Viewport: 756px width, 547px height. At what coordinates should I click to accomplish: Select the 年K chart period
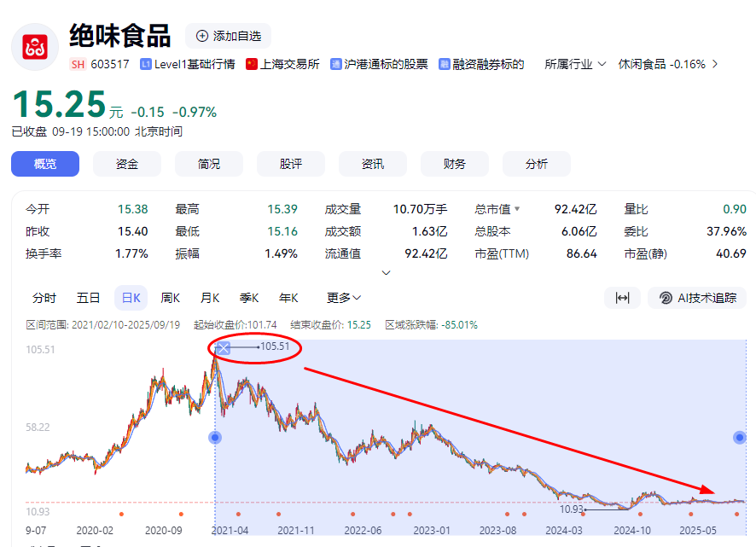pos(288,298)
